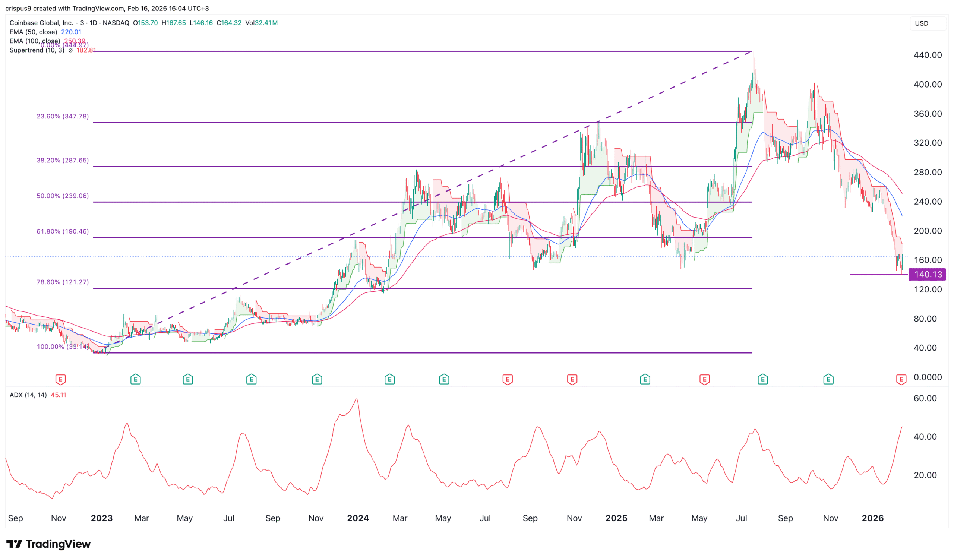Click the Supertrend empty-value symbol icon
The image size is (954, 560).
click(70, 50)
